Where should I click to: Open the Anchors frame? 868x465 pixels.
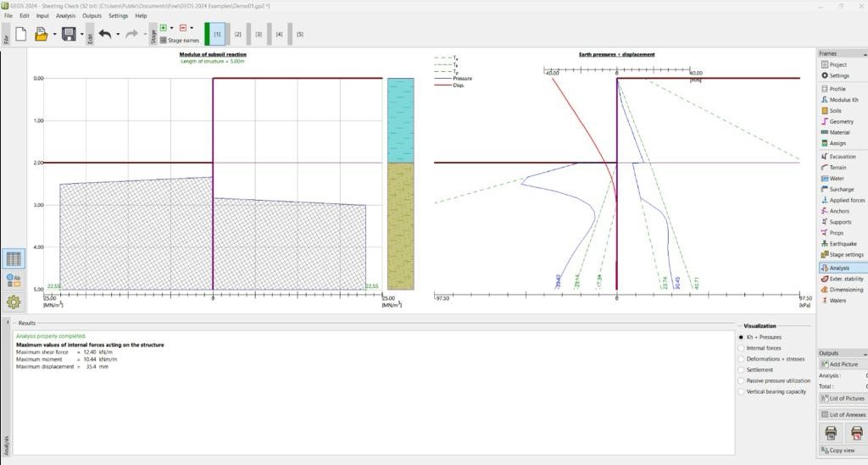(839, 211)
